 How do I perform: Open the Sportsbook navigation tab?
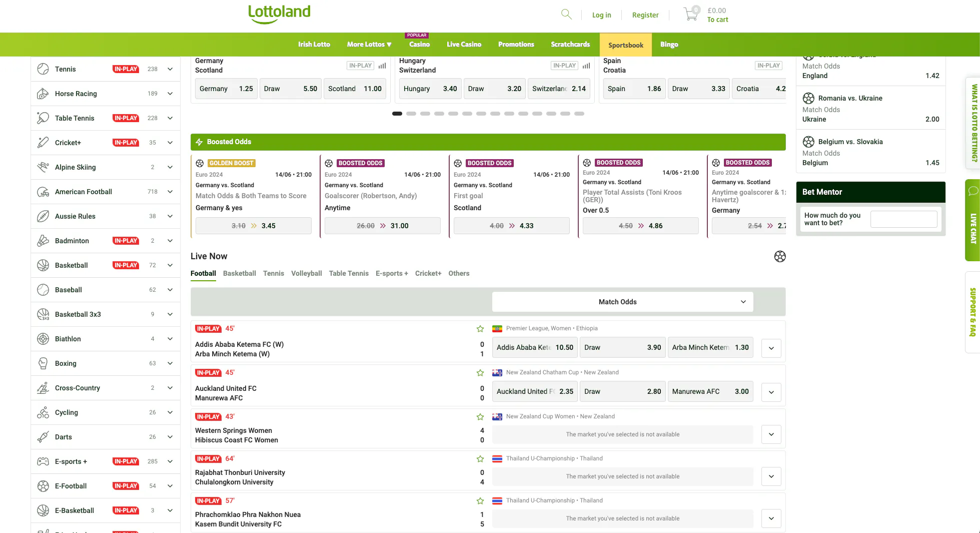tap(625, 45)
